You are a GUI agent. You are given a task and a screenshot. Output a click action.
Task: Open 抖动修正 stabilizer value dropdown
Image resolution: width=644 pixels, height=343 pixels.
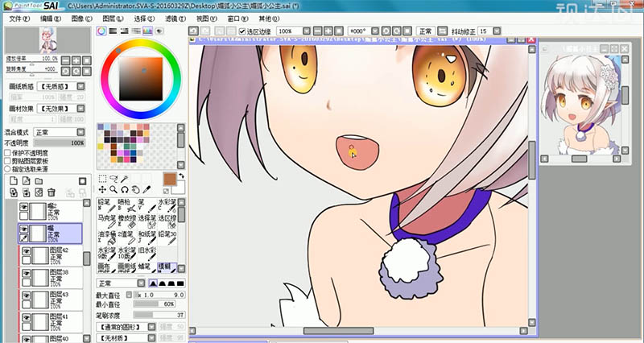(497, 31)
